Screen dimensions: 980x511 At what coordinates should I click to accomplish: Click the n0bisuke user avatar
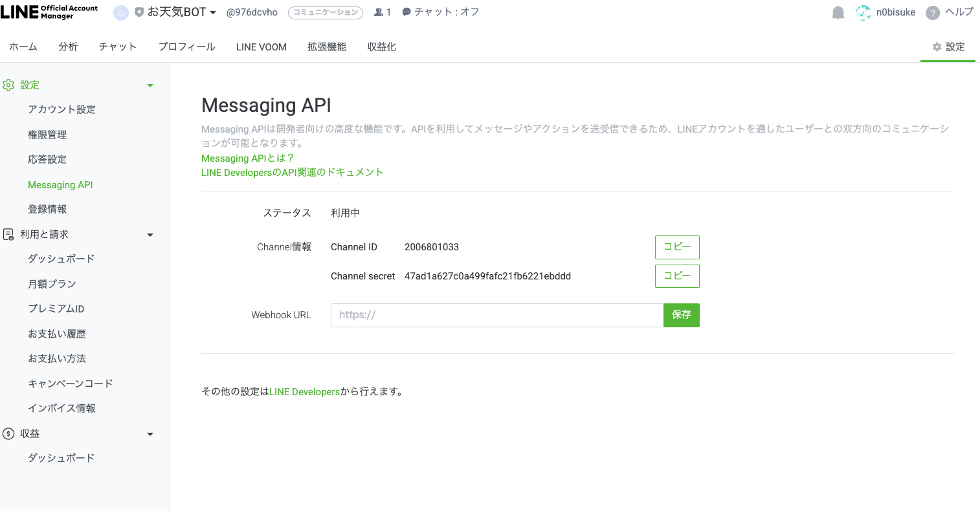(x=863, y=12)
